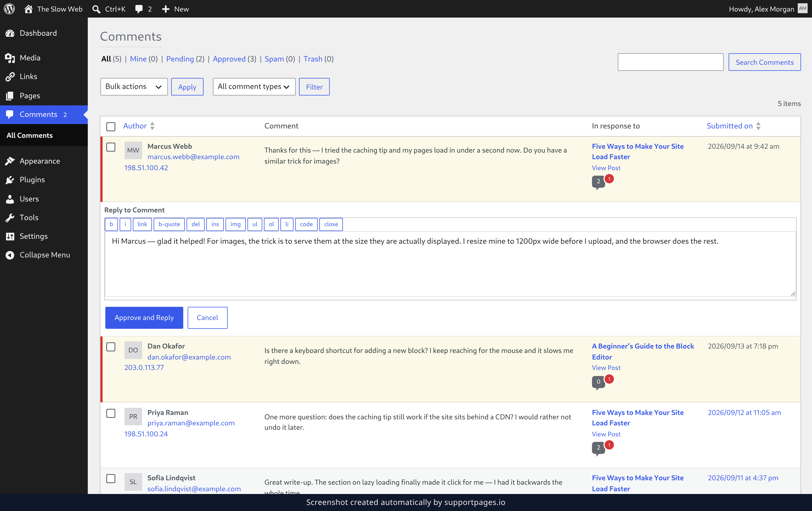The height and width of the screenshot is (511, 812).
Task: Expand the Bulk actions dropdown
Action: click(x=134, y=87)
